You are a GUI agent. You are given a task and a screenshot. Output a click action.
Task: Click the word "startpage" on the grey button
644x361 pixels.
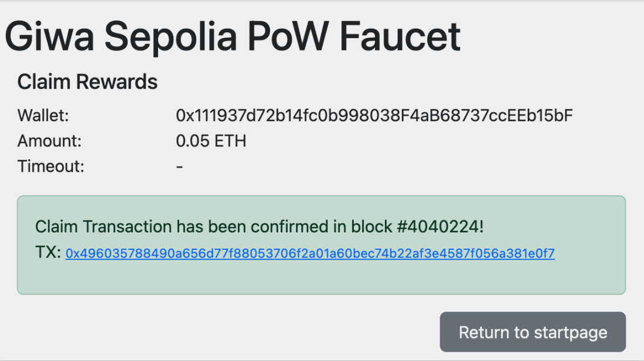tap(571, 332)
